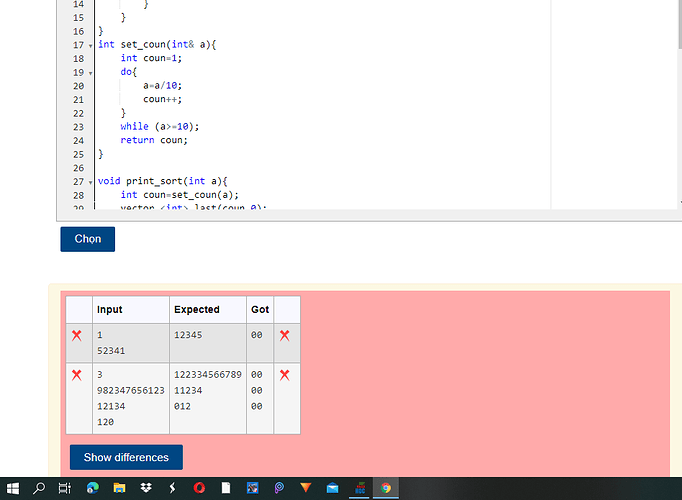Image resolution: width=682 pixels, height=500 pixels.
Task: Click input value 982347656123
Action: 130,390
